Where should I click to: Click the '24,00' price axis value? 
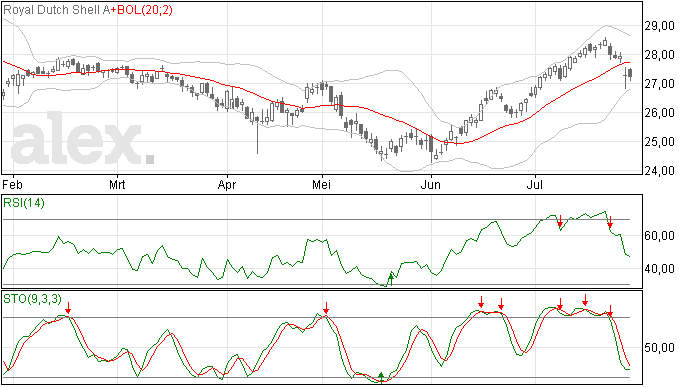click(x=660, y=170)
